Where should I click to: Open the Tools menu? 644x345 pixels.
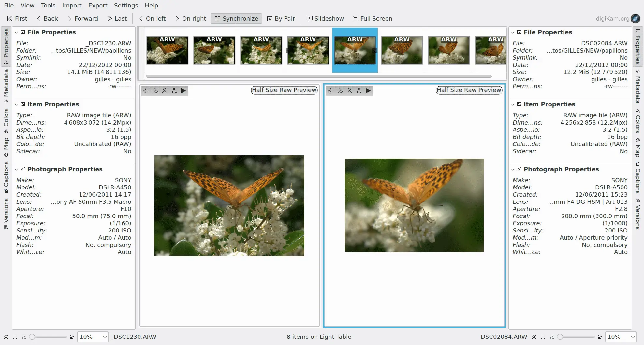pos(48,6)
